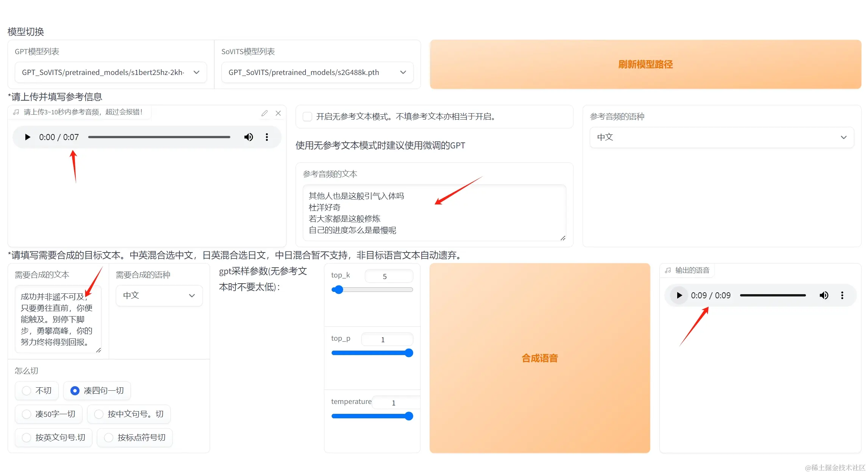Click the top_k slider handle
Image resolution: width=868 pixels, height=474 pixels.
[x=338, y=290]
